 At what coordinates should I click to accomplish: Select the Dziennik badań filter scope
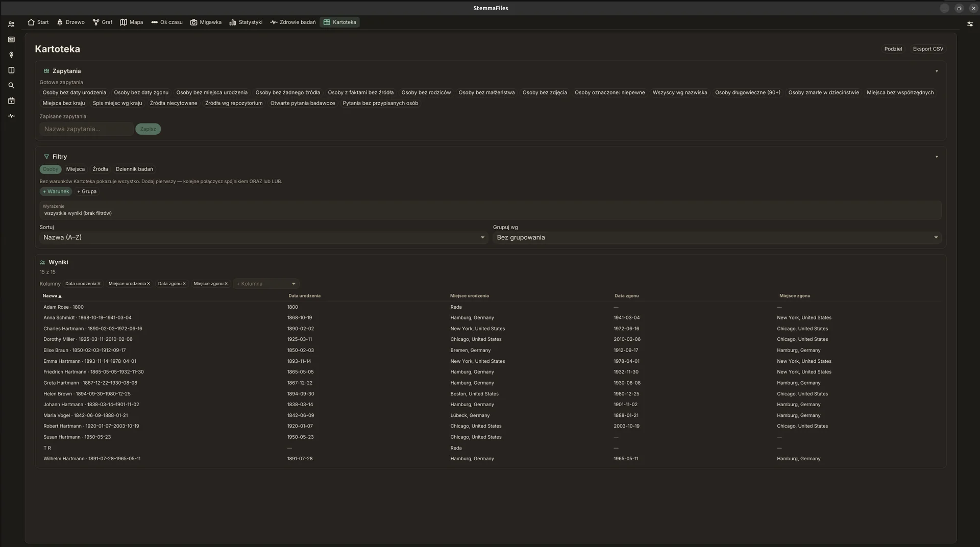pyautogui.click(x=134, y=169)
